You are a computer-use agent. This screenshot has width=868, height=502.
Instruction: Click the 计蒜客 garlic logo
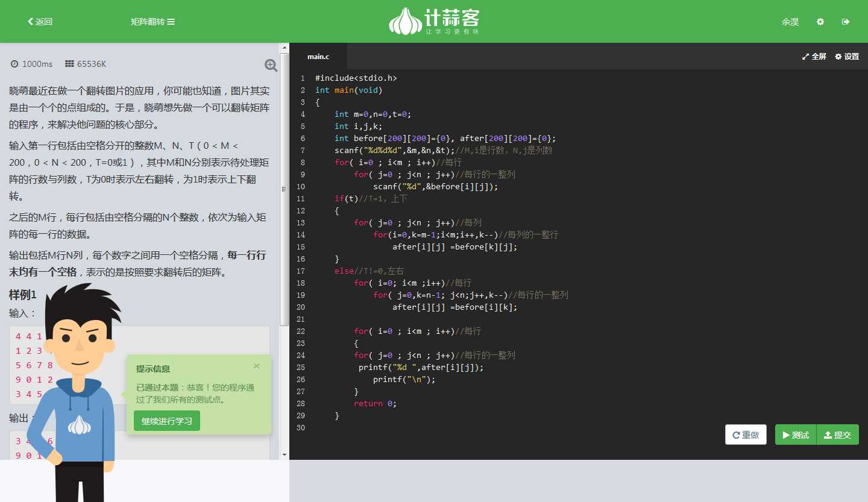434,21
